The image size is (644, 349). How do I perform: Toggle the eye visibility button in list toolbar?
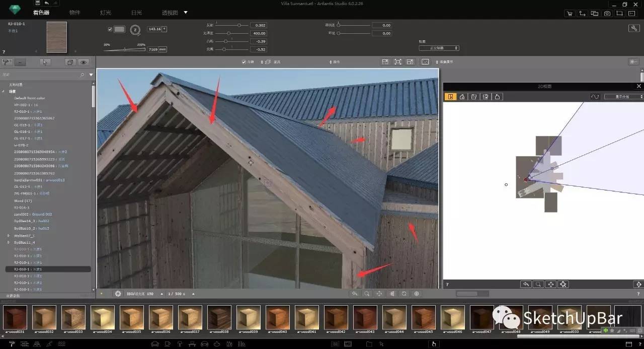point(84,62)
